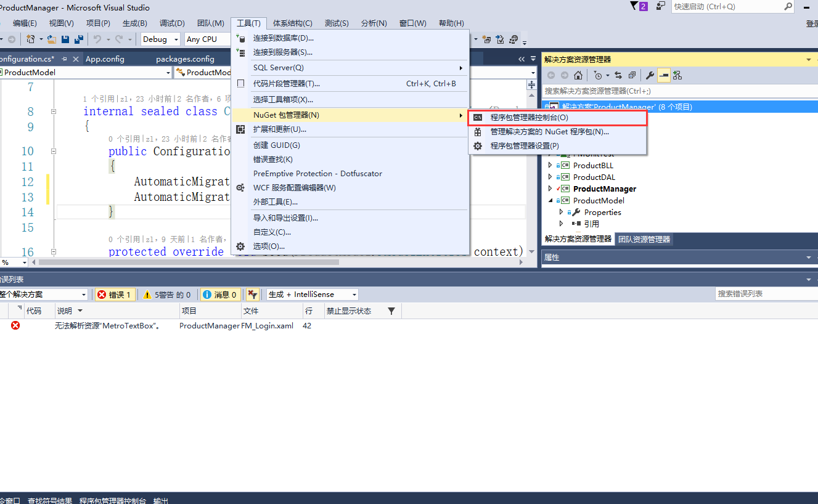Click 连接到数据库(D)... in Tools menu
This screenshot has width=818, height=504.
click(350, 38)
